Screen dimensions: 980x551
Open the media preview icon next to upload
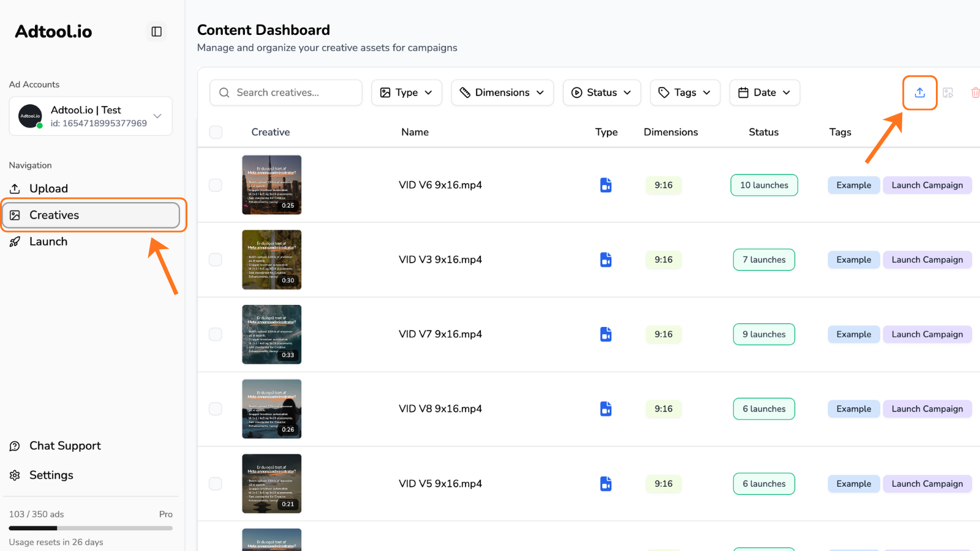coord(948,92)
